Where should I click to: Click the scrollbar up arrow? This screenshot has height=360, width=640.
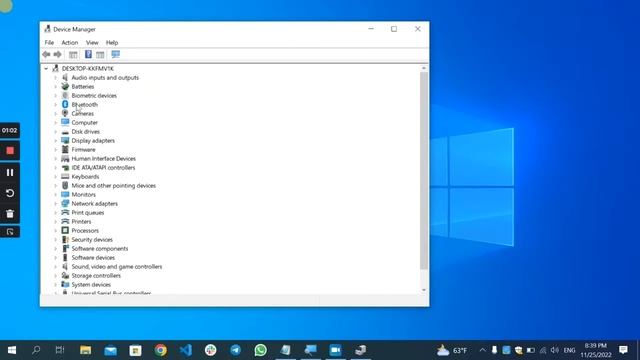click(x=424, y=69)
